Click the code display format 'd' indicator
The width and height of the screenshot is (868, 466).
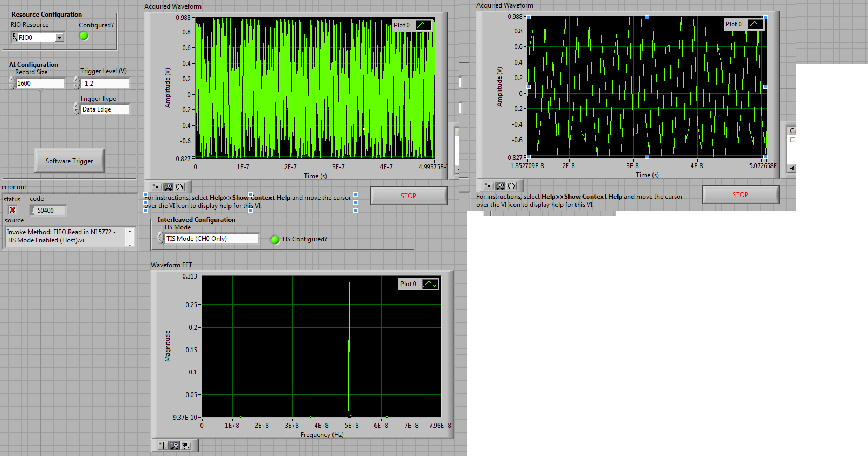pyautogui.click(x=32, y=211)
